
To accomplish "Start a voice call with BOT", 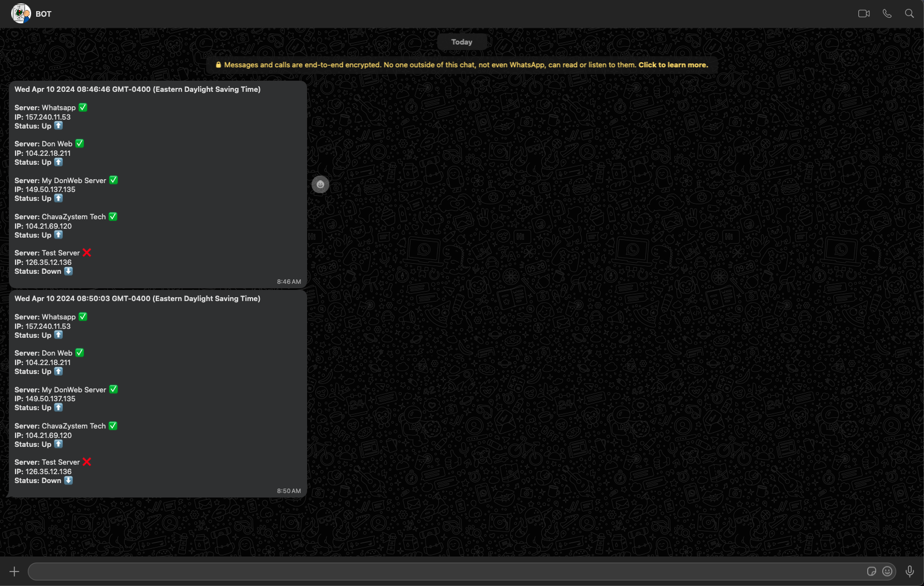I will pyautogui.click(x=887, y=14).
